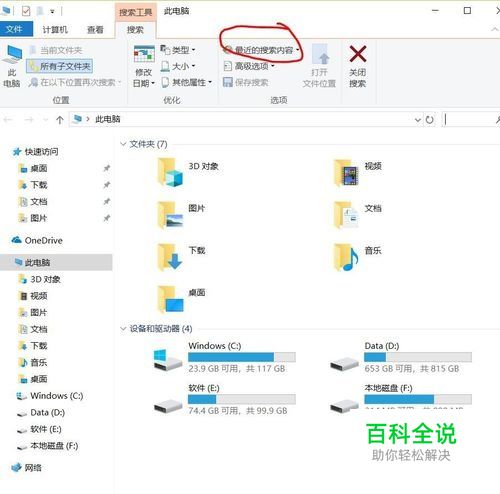This screenshot has height=494, width=500.
Task: Click the refresh icon in address bar
Action: [430, 119]
